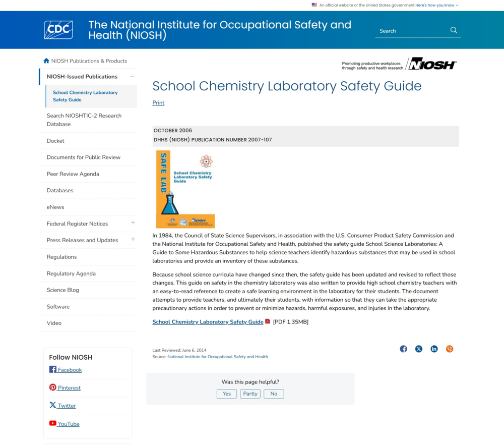Select Partly for page helpfulness
This screenshot has width=504, height=445.
(x=250, y=394)
